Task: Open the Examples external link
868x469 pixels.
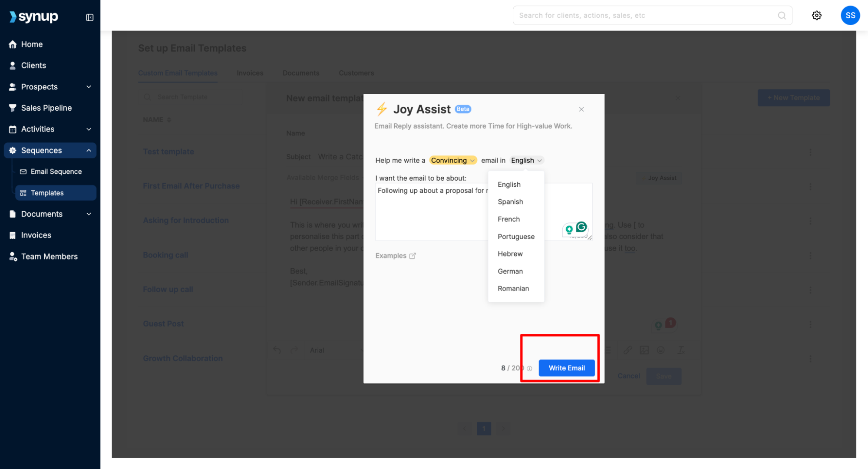Action: (395, 256)
